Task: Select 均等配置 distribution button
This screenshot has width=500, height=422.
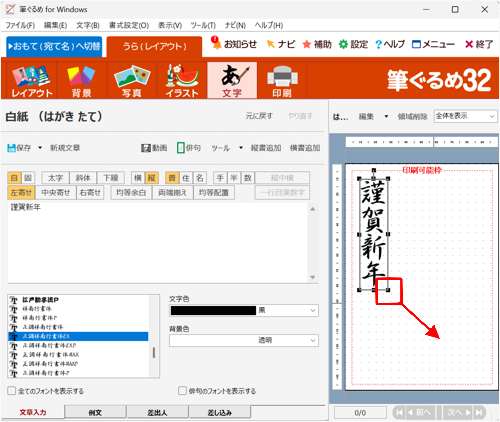Action: pos(214,192)
